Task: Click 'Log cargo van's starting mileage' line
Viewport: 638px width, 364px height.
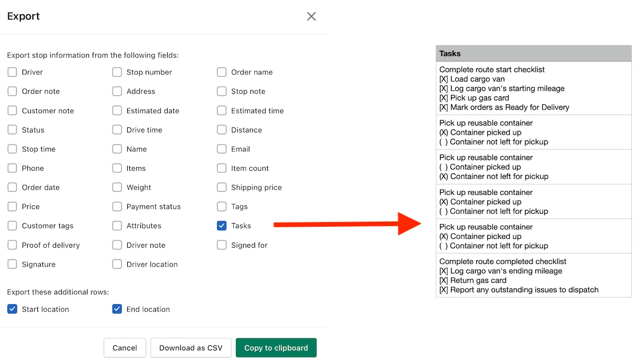Action: click(x=502, y=89)
